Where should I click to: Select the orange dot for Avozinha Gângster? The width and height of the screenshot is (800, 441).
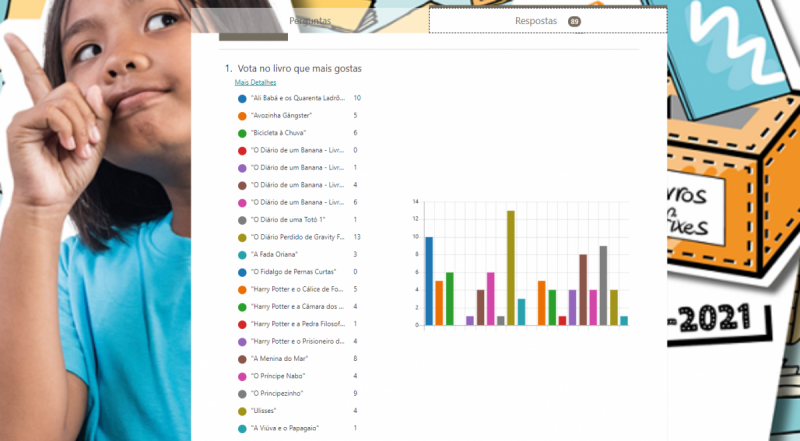[x=241, y=116]
